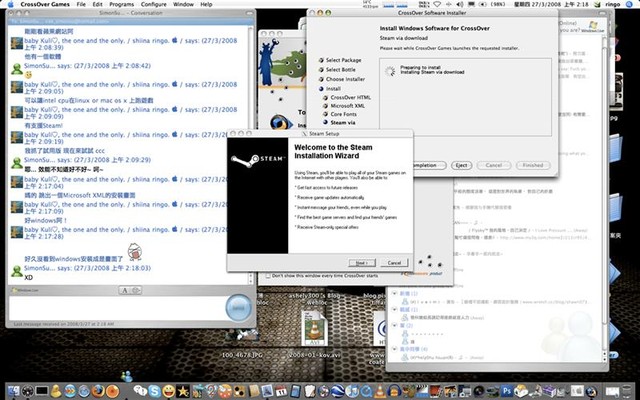Image resolution: width=640 pixels, height=400 pixels.
Task: Click the volume icon in menu bar
Action: click(x=460, y=4)
